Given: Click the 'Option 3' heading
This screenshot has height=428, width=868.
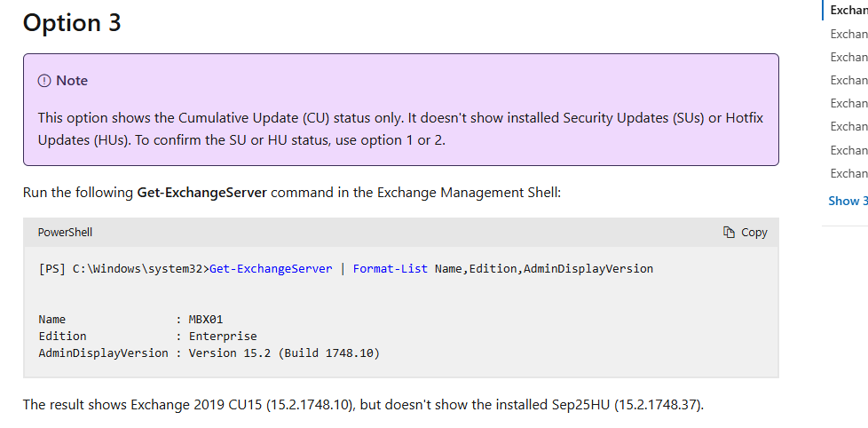Looking at the screenshot, I should [x=72, y=23].
